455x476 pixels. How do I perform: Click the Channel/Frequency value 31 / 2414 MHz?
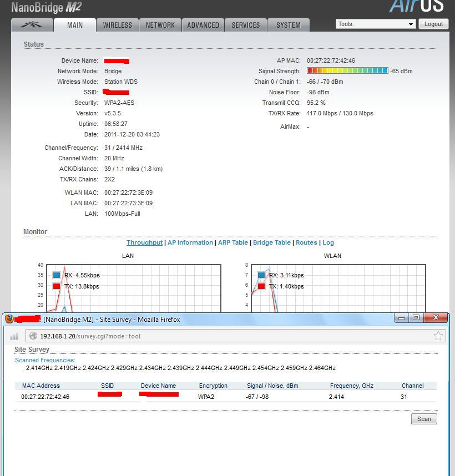(x=123, y=148)
